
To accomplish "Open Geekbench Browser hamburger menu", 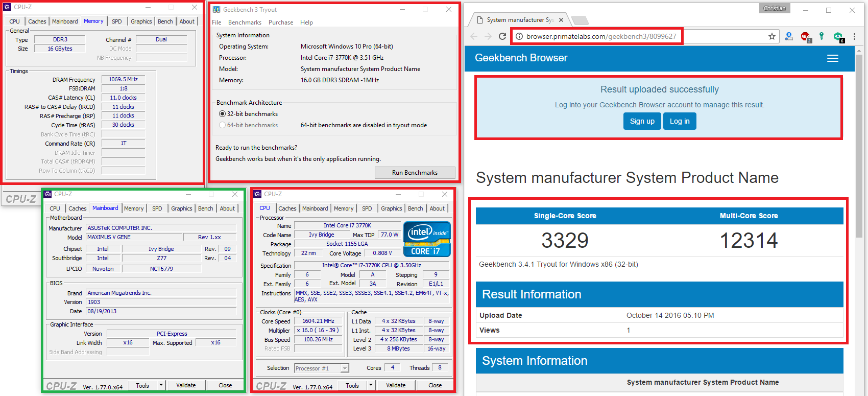I will point(833,58).
